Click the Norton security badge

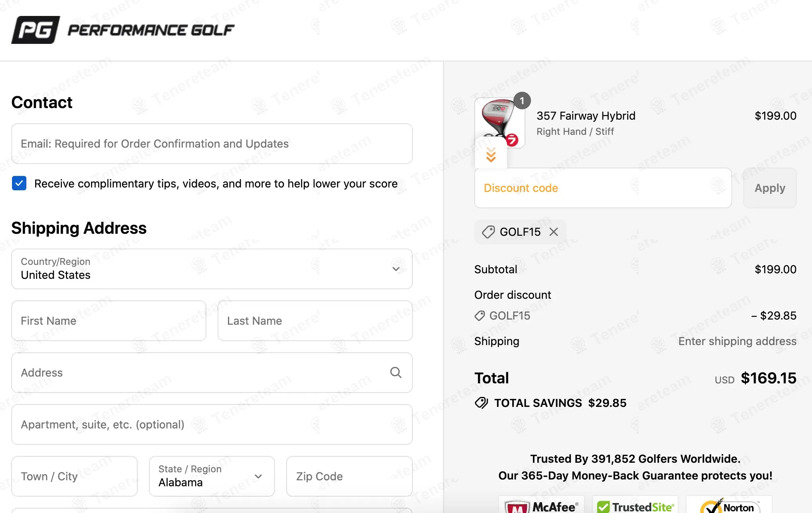729,506
